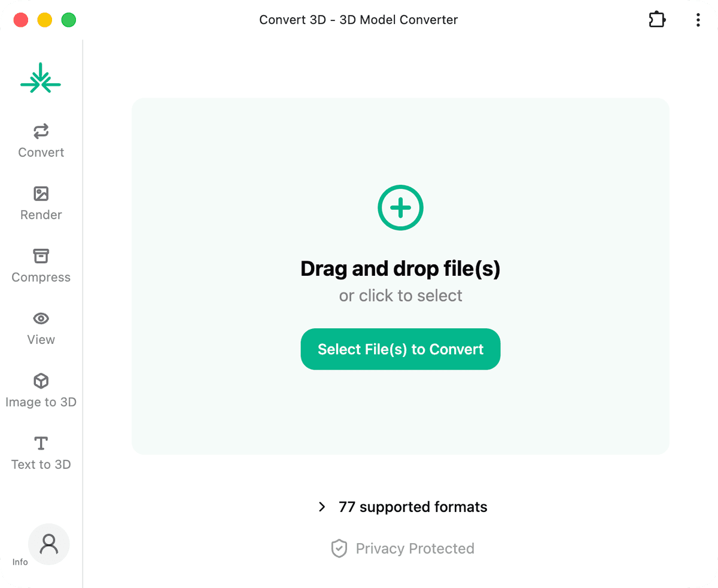This screenshot has width=718, height=588.
Task: Minimize the window with the yellow button
Action: click(x=44, y=20)
